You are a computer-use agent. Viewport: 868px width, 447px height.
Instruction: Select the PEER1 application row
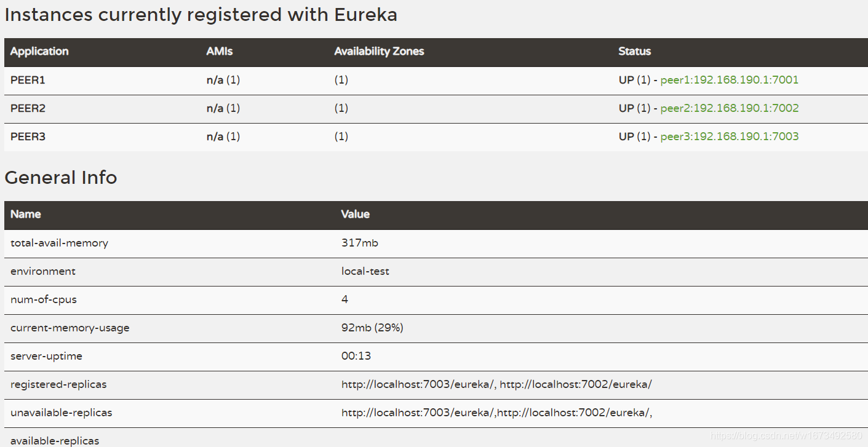pos(28,80)
